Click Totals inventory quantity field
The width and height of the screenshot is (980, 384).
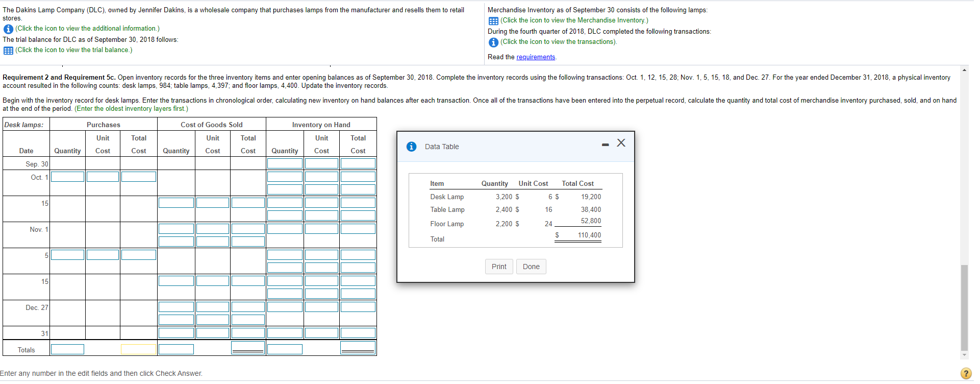pos(285,349)
